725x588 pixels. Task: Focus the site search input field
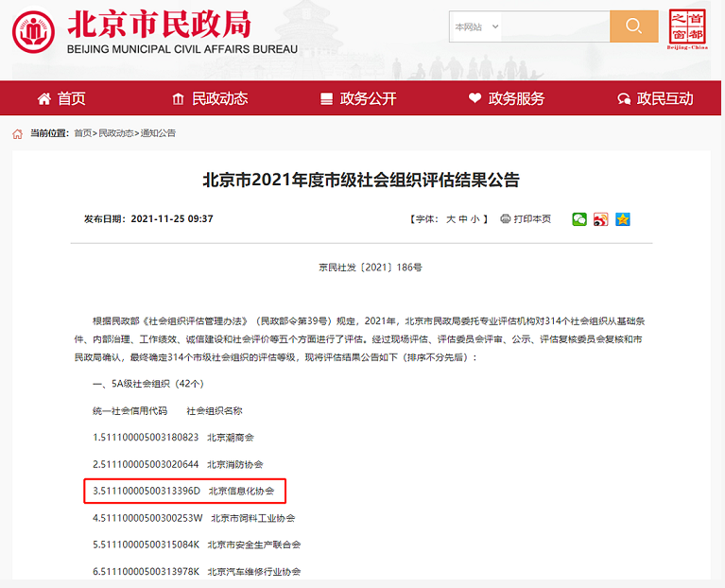click(x=555, y=26)
